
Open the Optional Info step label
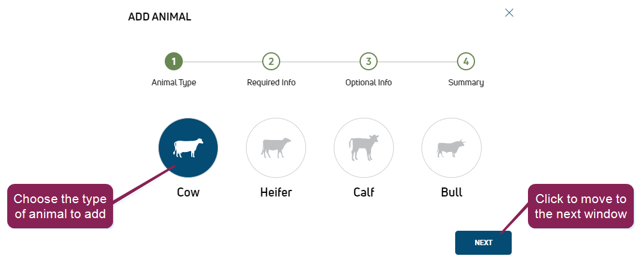[x=369, y=82]
